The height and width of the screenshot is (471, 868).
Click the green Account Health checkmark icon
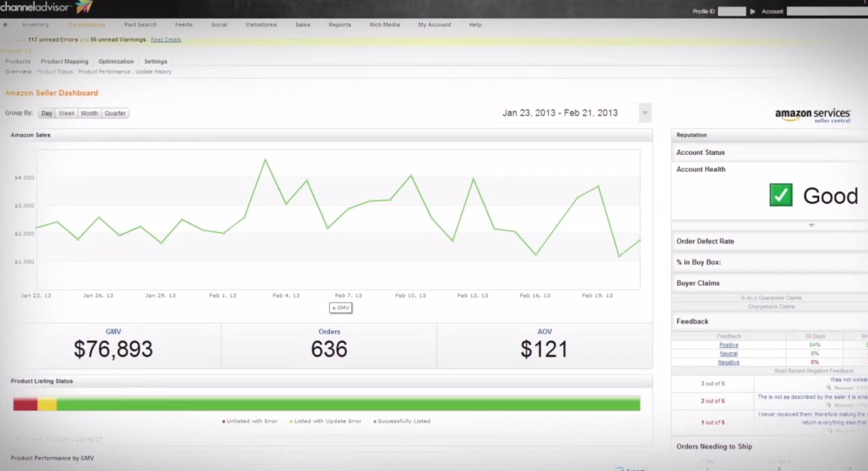pyautogui.click(x=780, y=195)
